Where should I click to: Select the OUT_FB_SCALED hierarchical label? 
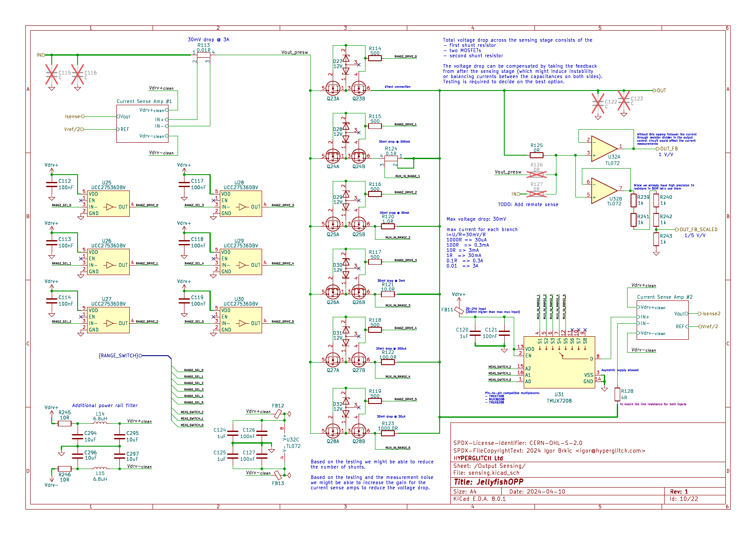click(x=698, y=230)
